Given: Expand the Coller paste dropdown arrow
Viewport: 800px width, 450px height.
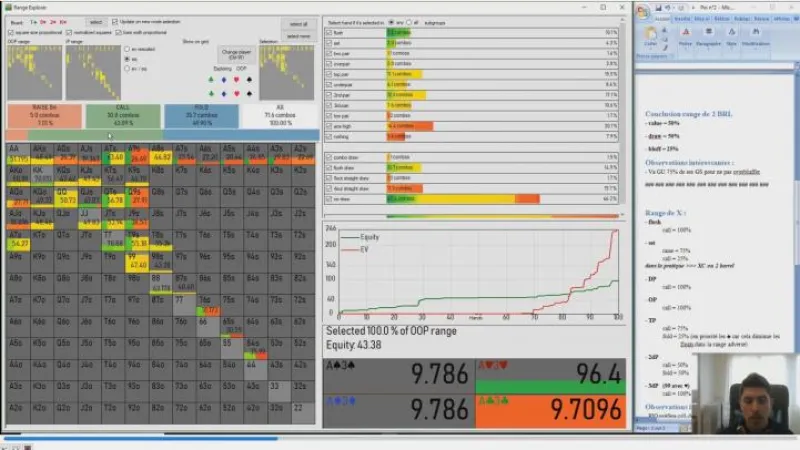Looking at the screenshot, I should pyautogui.click(x=651, y=49).
